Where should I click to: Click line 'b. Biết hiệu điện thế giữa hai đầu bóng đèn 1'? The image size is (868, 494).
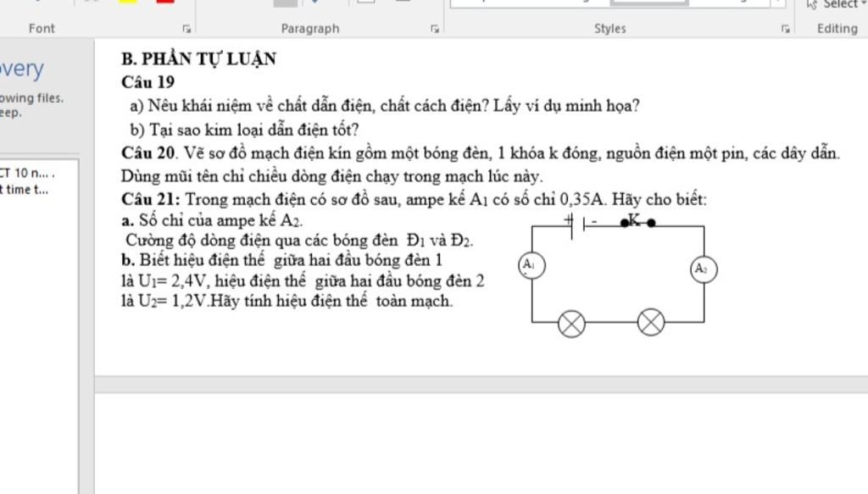click(x=281, y=260)
